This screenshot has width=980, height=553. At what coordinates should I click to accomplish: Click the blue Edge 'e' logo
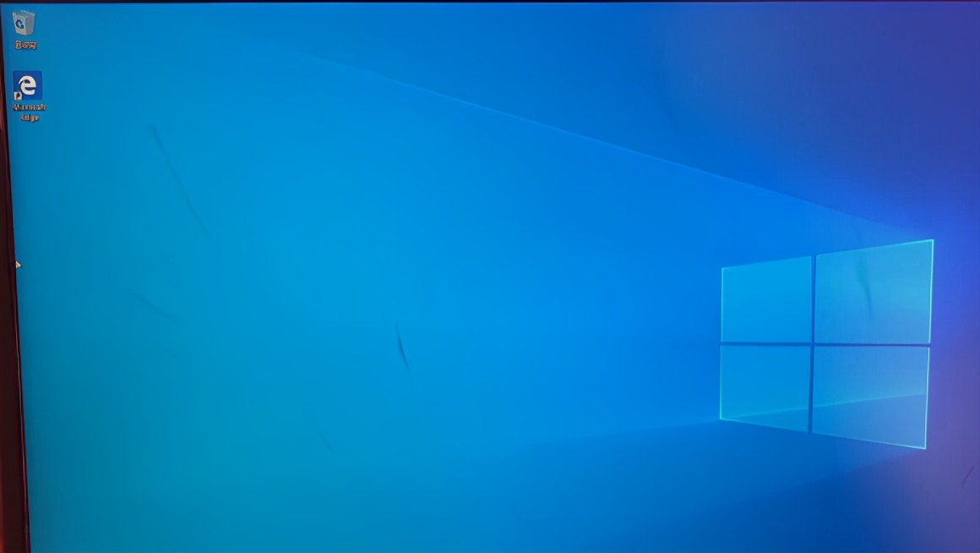pos(28,83)
